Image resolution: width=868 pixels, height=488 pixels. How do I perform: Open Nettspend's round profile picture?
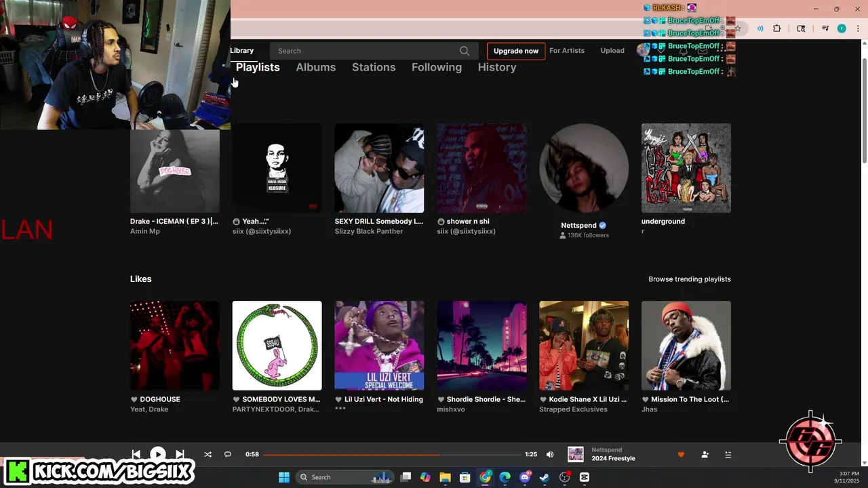click(584, 168)
